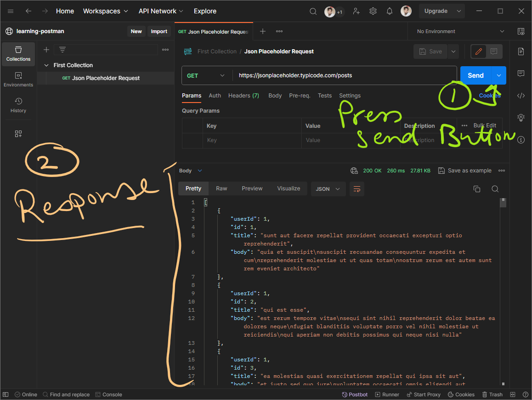The image size is (532, 400).
Task: Open Postbot in status bar
Action: click(x=355, y=394)
